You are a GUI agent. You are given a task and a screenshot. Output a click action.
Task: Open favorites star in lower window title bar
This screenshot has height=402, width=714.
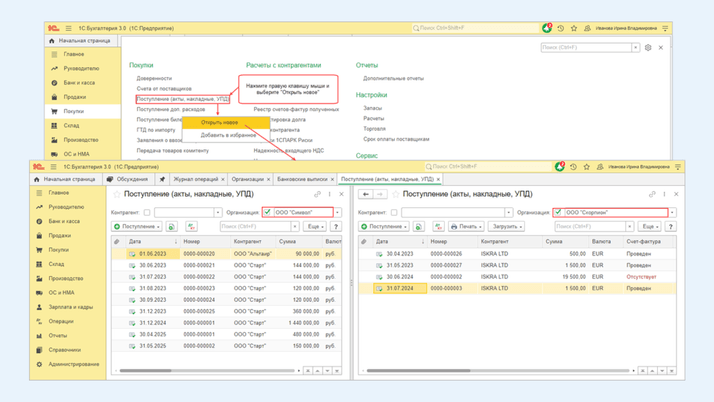tap(586, 167)
